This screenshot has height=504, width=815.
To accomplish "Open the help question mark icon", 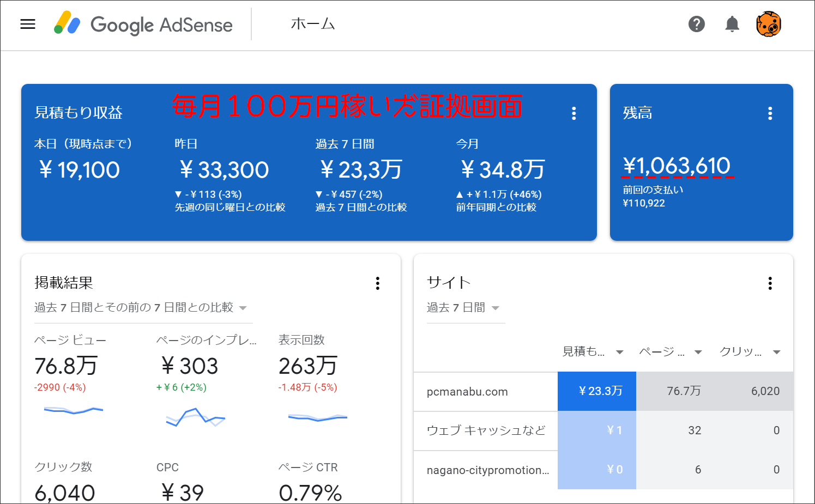I will pos(697,24).
